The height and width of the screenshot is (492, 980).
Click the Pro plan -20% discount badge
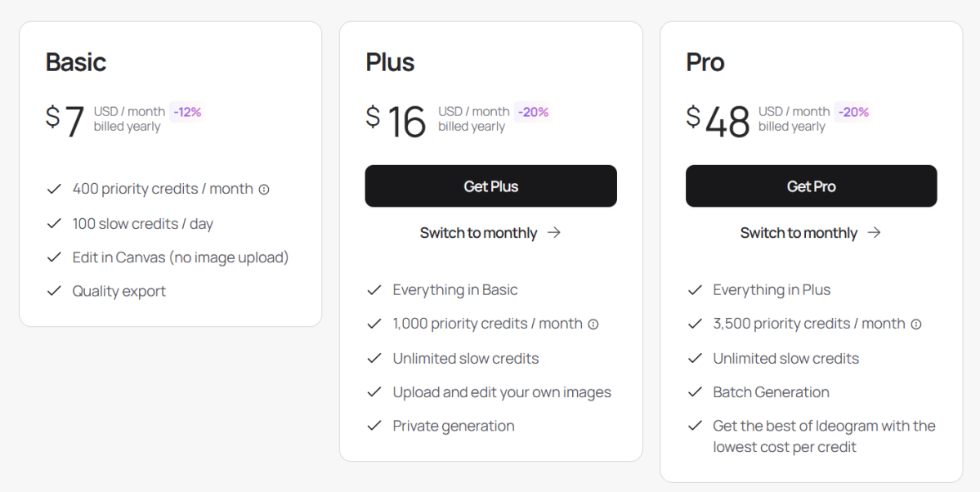(x=854, y=112)
